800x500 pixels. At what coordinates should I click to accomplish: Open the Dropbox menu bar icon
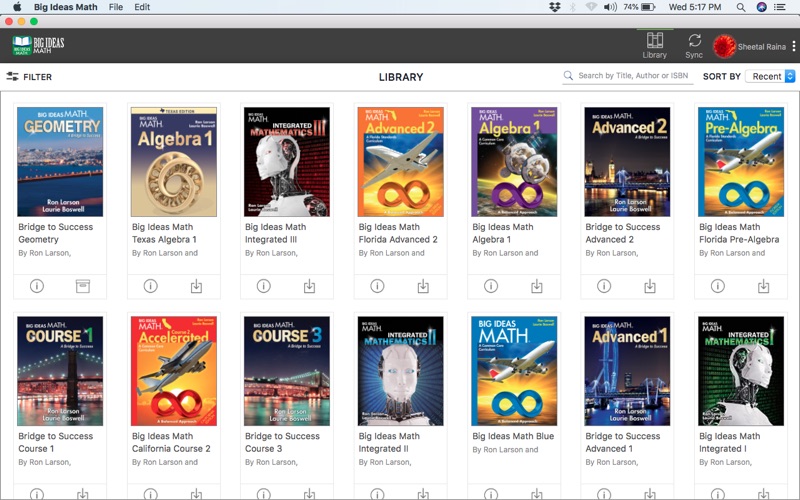555,7
